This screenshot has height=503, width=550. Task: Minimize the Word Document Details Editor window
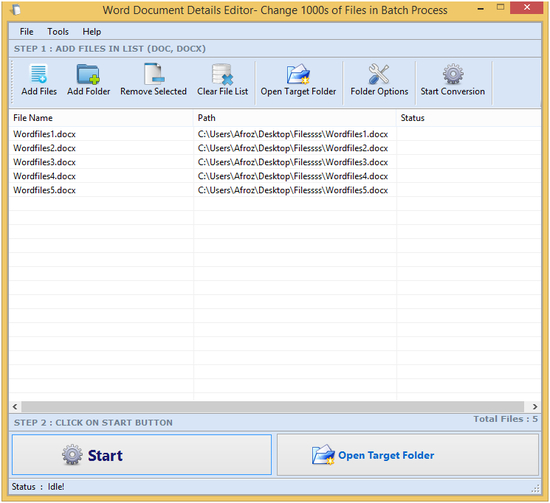(x=481, y=8)
